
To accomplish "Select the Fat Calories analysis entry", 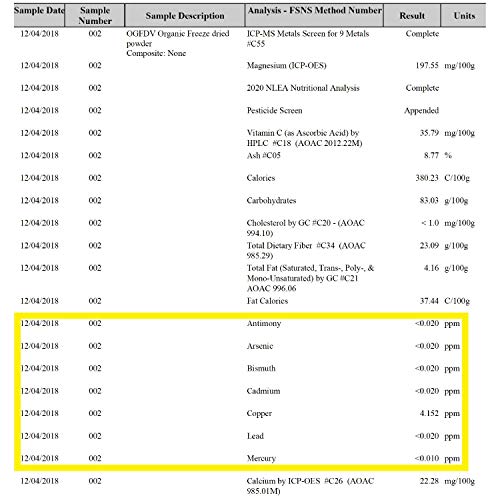I will coord(267,301).
